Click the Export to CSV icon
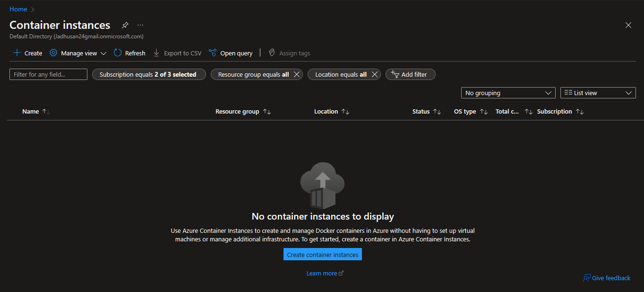Viewport: 644px width, 292px height. tap(156, 53)
